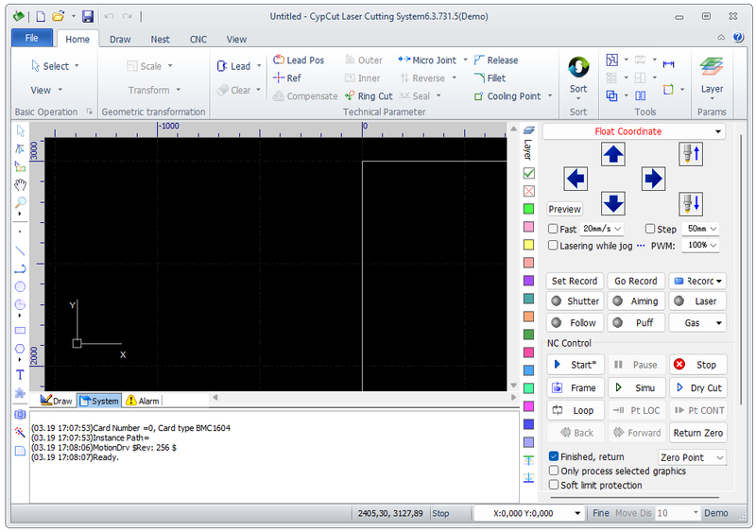Select the rectangle drawing tool
The height and width of the screenshot is (532, 756).
tap(20, 331)
